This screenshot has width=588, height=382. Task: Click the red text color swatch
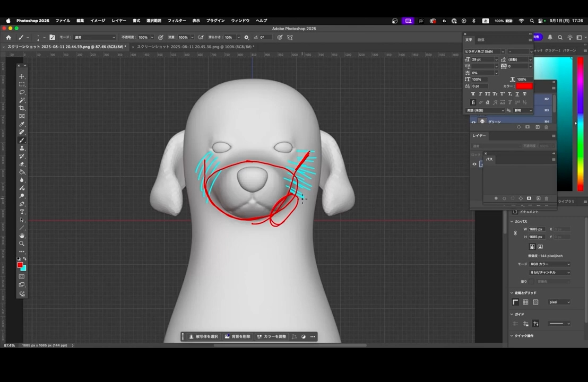[524, 86]
